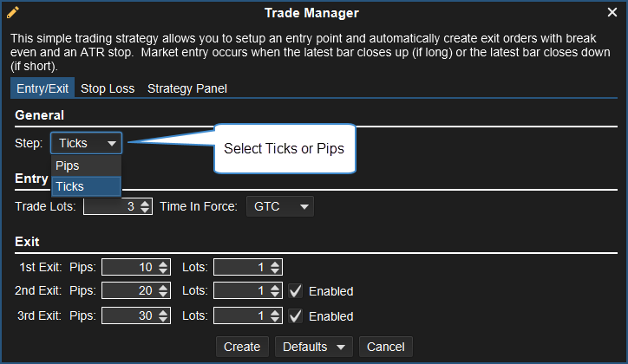Click the 3rd Exit Pips stepper arrows
Image resolution: width=628 pixels, height=364 pixels.
click(x=162, y=316)
